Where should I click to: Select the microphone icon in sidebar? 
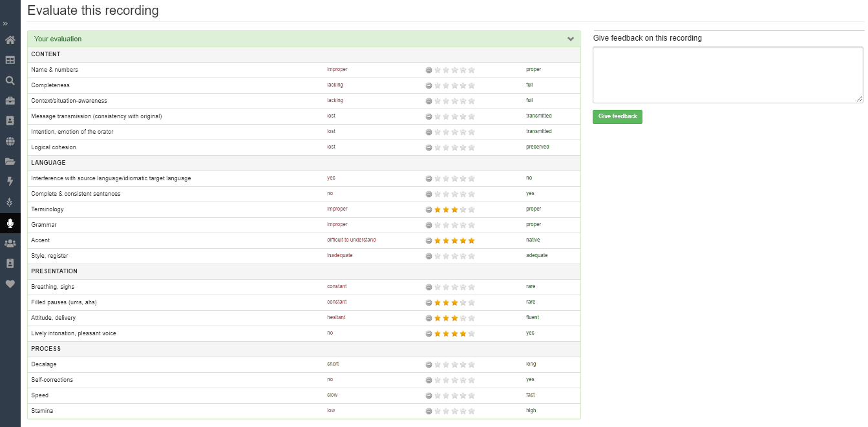(10, 223)
